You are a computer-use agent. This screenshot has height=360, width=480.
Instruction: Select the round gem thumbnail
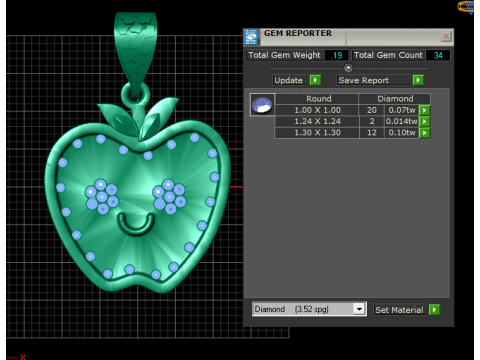[262, 105]
